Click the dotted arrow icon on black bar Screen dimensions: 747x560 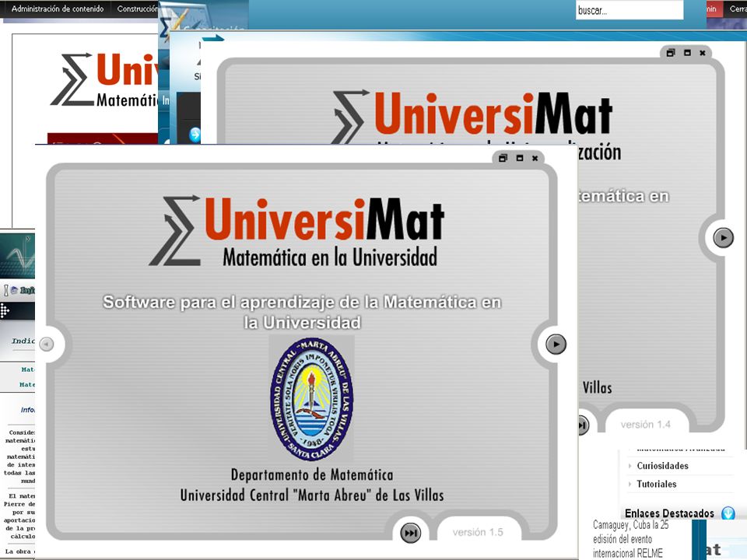(x=5, y=311)
